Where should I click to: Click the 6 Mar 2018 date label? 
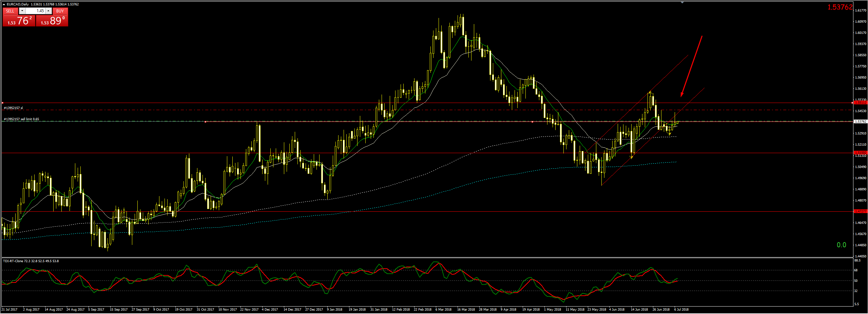pyautogui.click(x=443, y=310)
